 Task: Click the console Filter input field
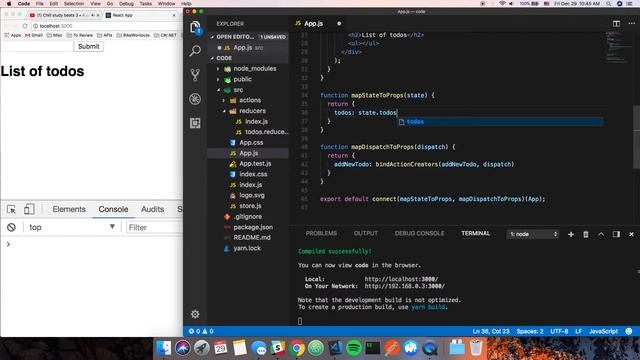click(154, 227)
